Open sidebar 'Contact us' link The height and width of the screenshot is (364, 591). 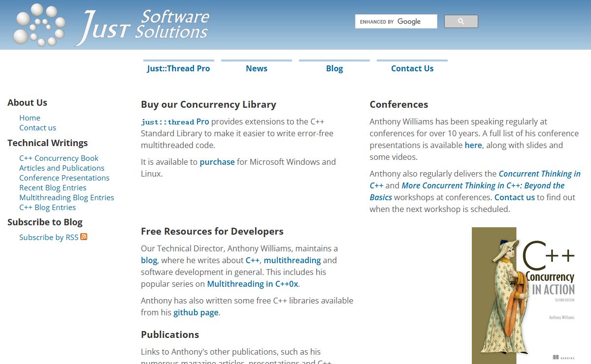tap(37, 127)
